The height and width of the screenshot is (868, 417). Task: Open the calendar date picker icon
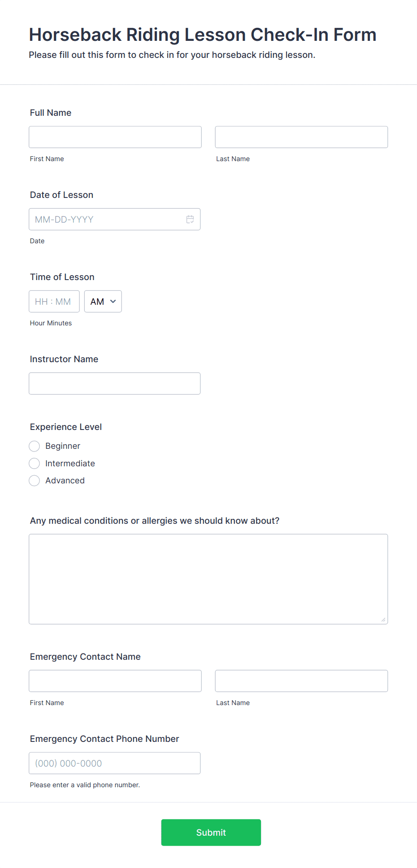pyautogui.click(x=190, y=219)
